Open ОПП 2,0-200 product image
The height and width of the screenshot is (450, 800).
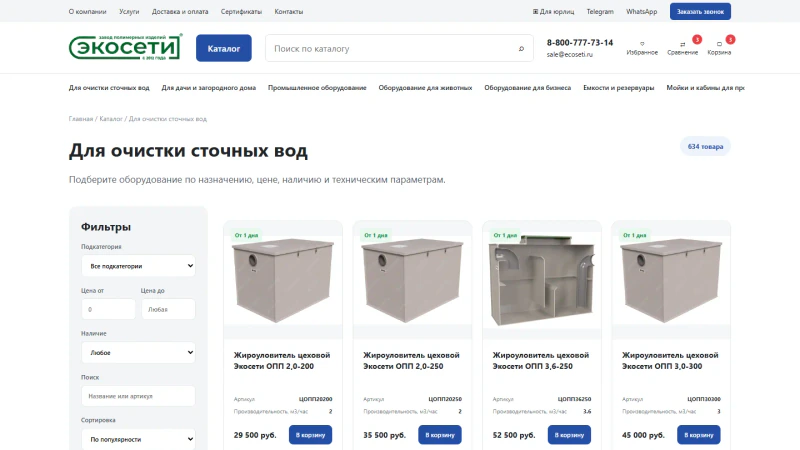283,281
